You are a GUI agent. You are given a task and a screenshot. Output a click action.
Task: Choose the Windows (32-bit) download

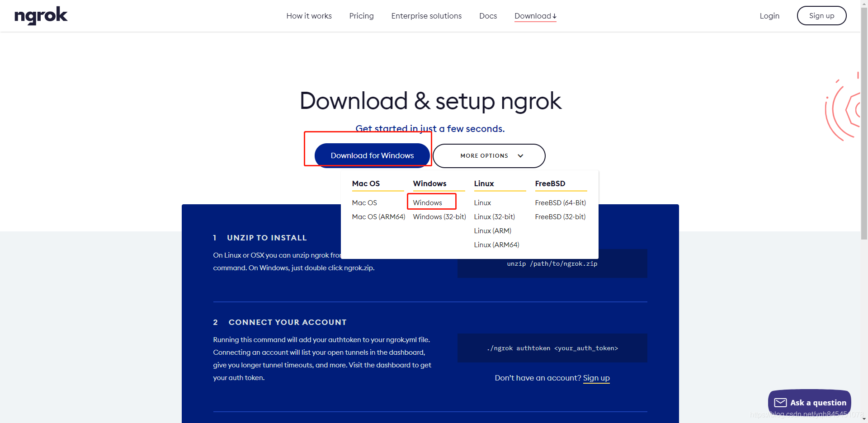[x=439, y=217]
